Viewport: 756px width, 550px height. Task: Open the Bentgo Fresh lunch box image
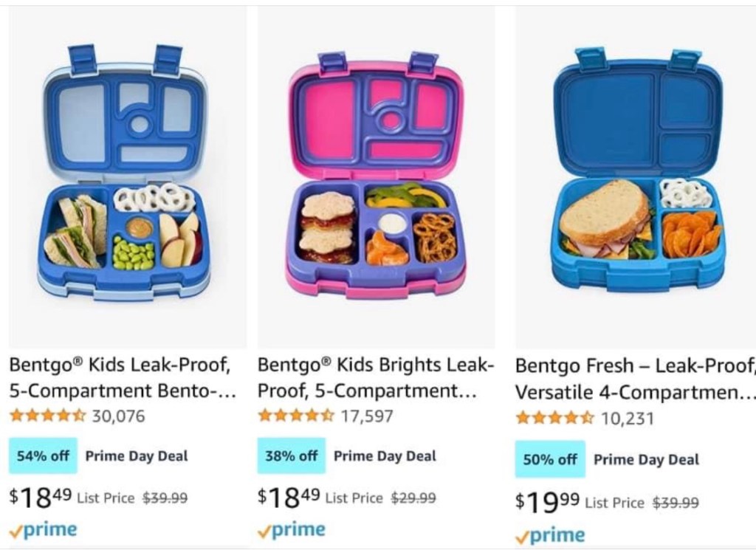(x=639, y=173)
